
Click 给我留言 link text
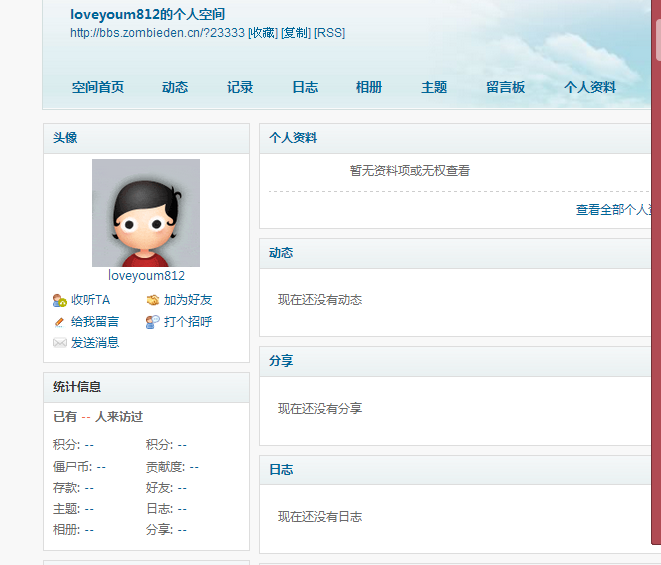coord(95,322)
